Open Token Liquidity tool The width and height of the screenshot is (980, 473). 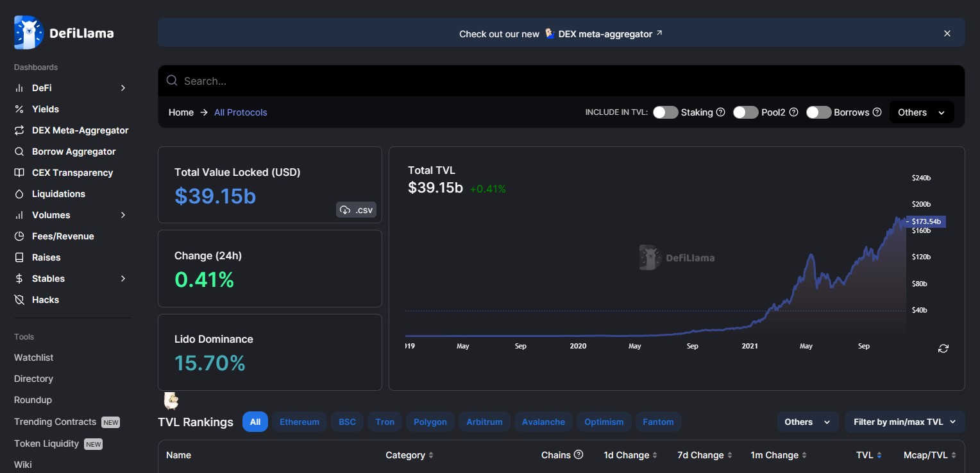coord(58,443)
